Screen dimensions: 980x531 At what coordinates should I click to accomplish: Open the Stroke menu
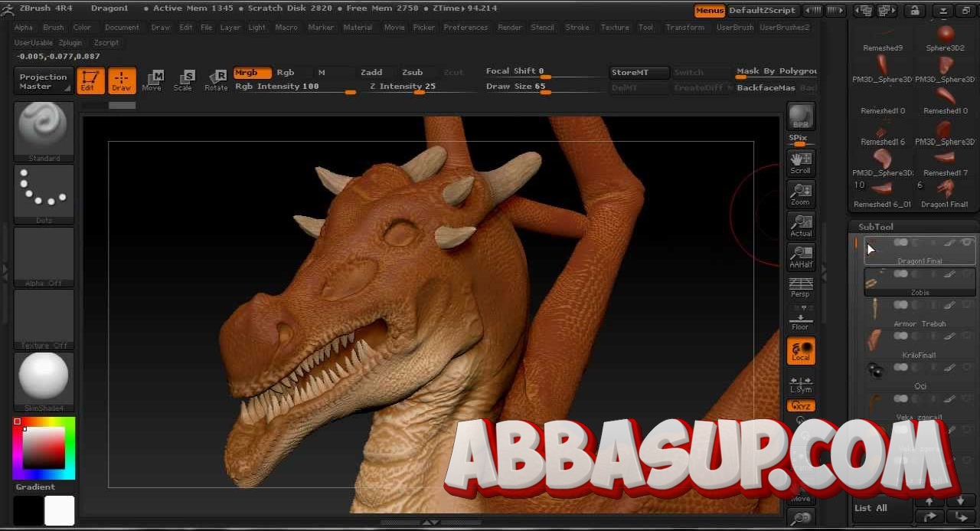(577, 28)
